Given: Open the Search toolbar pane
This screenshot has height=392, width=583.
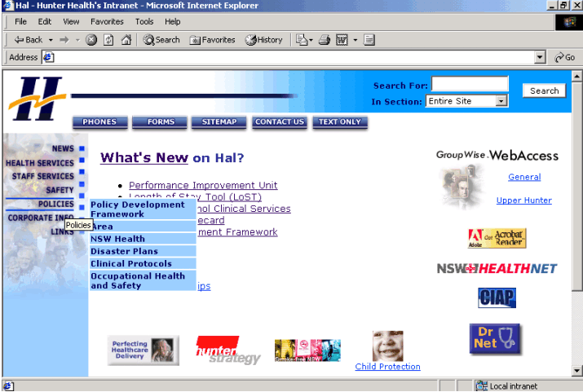Looking at the screenshot, I should [161, 40].
